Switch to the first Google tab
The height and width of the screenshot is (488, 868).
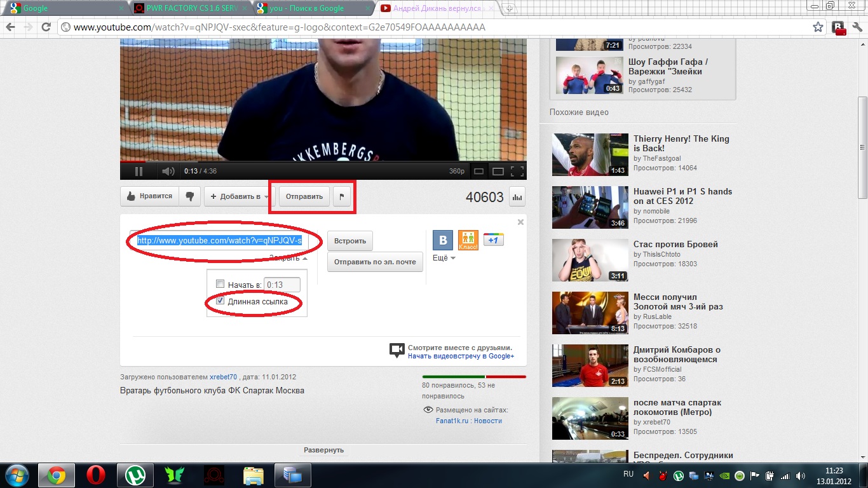(x=64, y=8)
